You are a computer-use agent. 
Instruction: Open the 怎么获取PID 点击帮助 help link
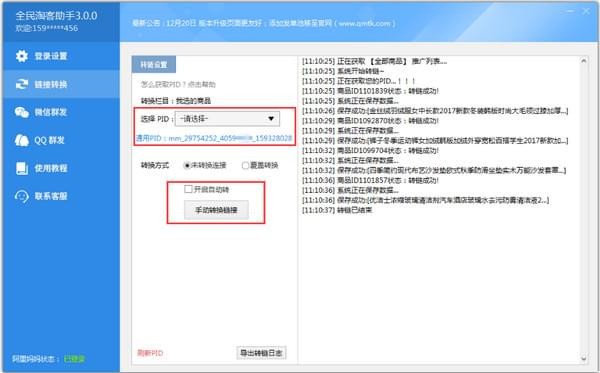point(178,84)
